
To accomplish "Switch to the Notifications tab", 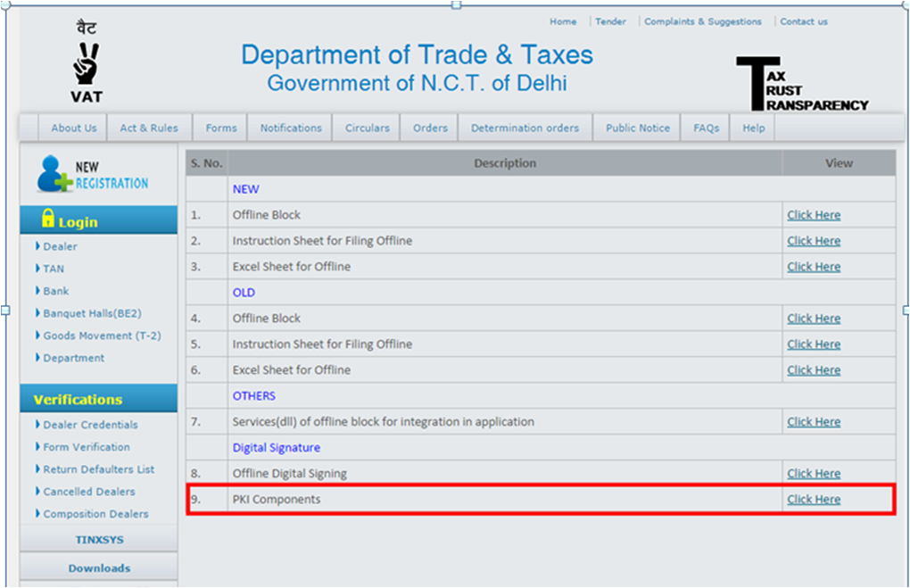I will 289,127.
